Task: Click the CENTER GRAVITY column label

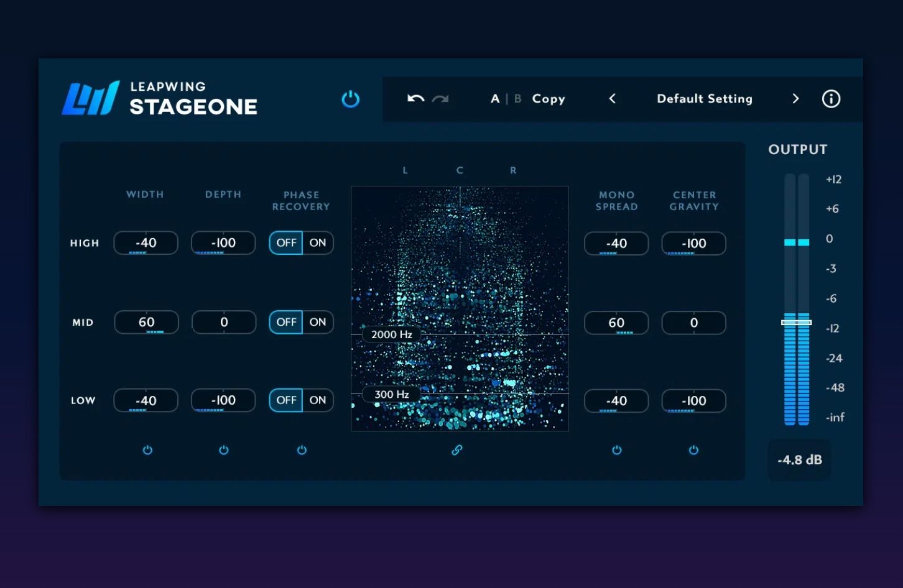Action: click(694, 201)
